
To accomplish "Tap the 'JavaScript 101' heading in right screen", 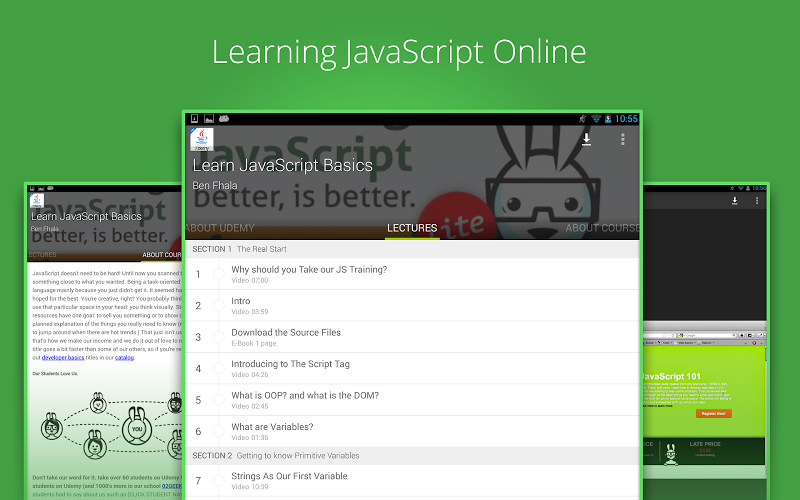I will click(671, 377).
